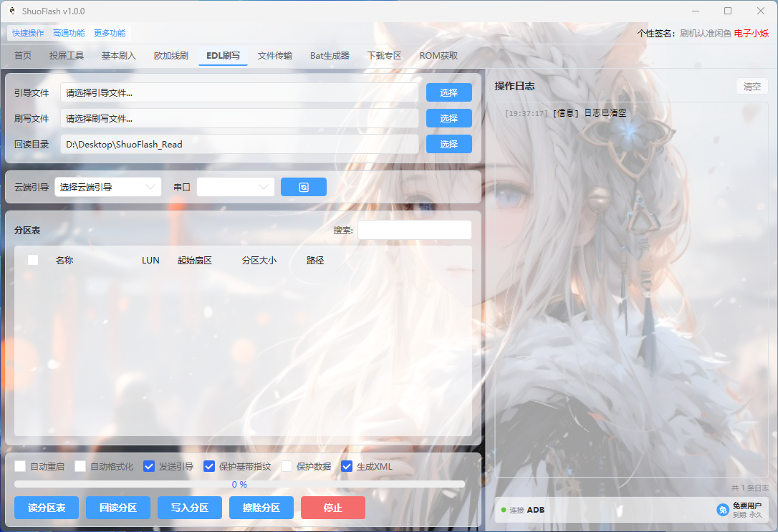Click the 路径 column header
This screenshot has width=778, height=532.
click(x=315, y=261)
